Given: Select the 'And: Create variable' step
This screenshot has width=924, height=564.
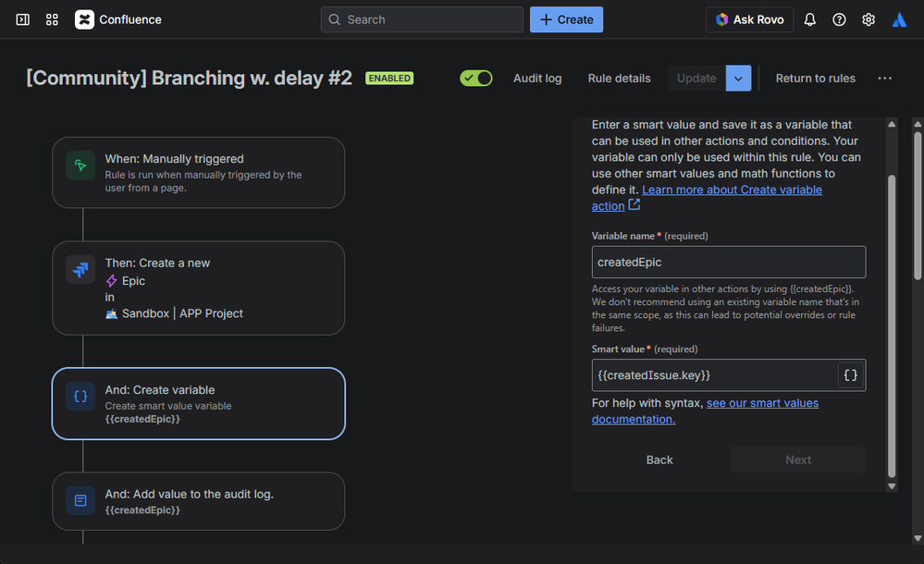Looking at the screenshot, I should click(x=199, y=404).
